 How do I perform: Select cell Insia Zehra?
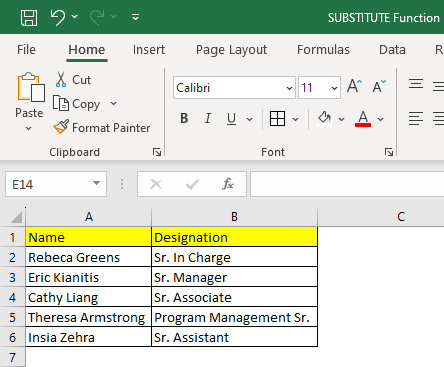point(89,337)
